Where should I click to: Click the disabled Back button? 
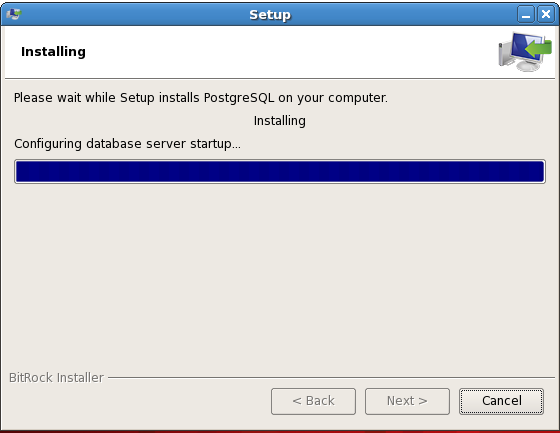coord(313,401)
